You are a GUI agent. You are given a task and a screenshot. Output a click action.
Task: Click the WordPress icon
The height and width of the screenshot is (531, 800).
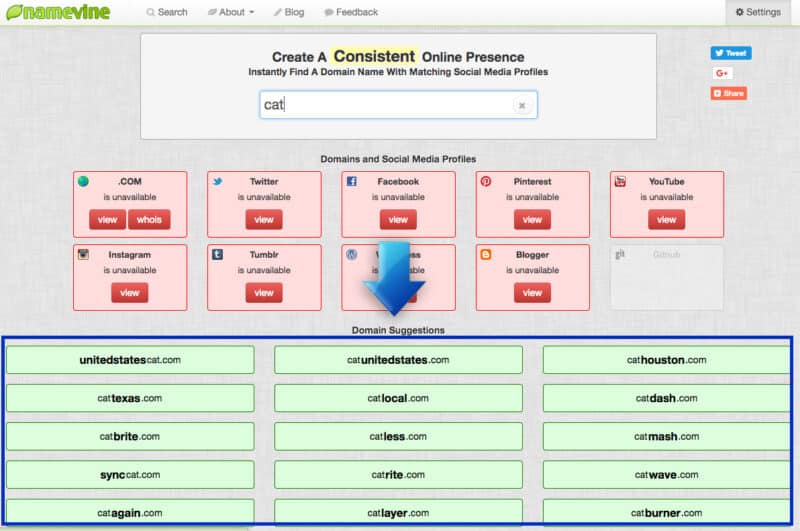pyautogui.click(x=352, y=254)
